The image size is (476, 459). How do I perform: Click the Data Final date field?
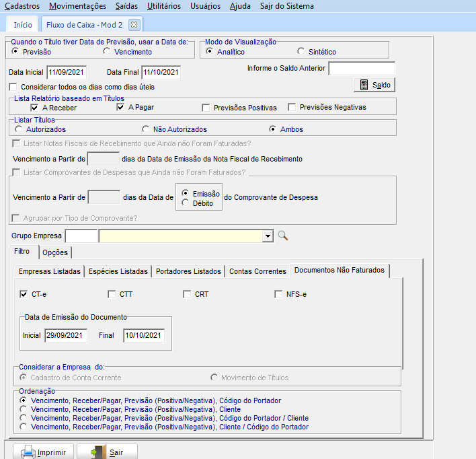[161, 72]
